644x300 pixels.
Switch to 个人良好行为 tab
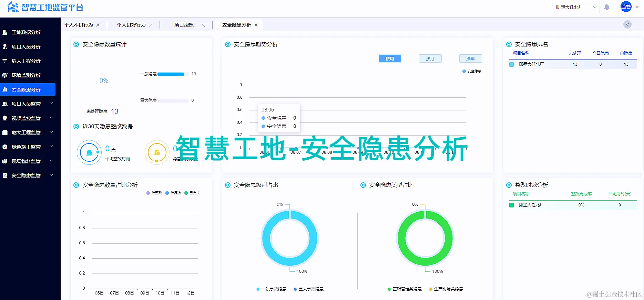[131, 25]
